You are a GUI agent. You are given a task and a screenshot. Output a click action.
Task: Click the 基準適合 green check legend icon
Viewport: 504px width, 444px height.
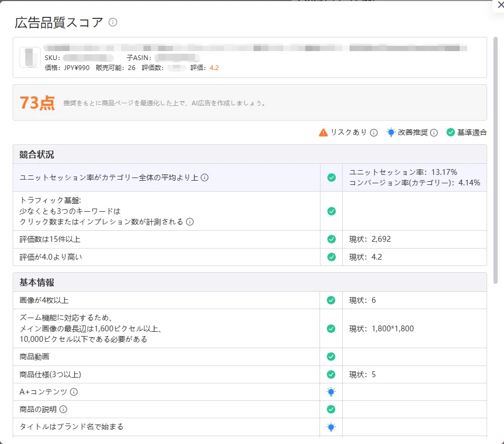(451, 132)
